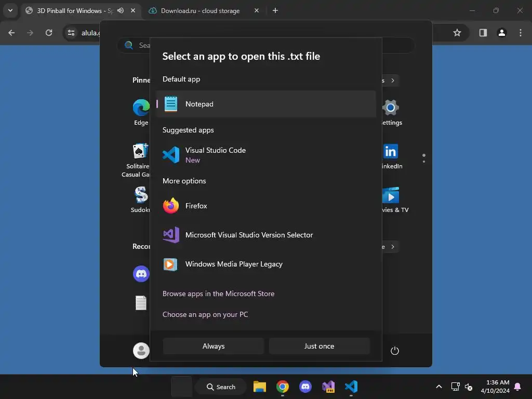Select Notepad as default app
The width and height of the screenshot is (532, 399).
tap(266, 104)
